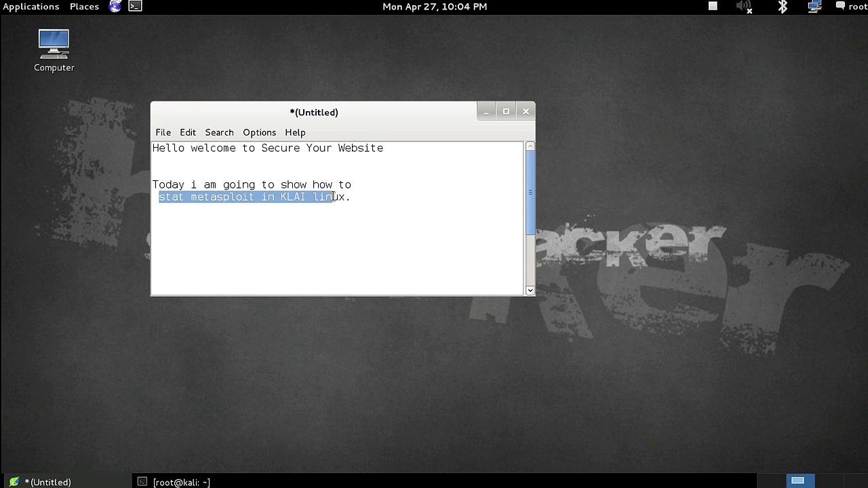Close the Untitled editor window
This screenshot has height=488, width=868.
click(x=526, y=112)
